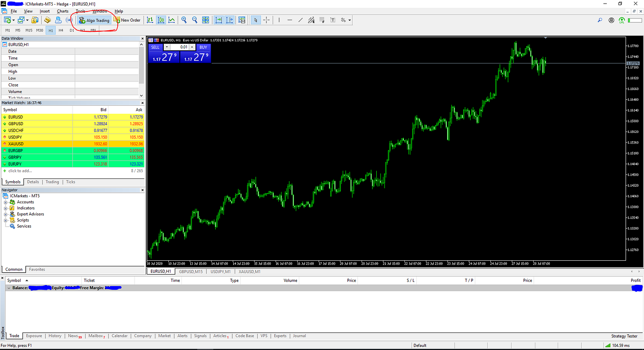Image resolution: width=644 pixels, height=350 pixels.
Task: Select the Trendline drawing tool
Action: pos(300,20)
